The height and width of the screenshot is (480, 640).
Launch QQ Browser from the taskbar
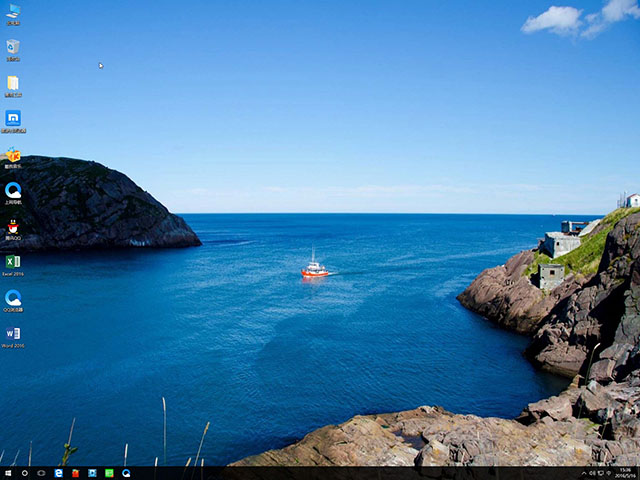tap(126, 473)
